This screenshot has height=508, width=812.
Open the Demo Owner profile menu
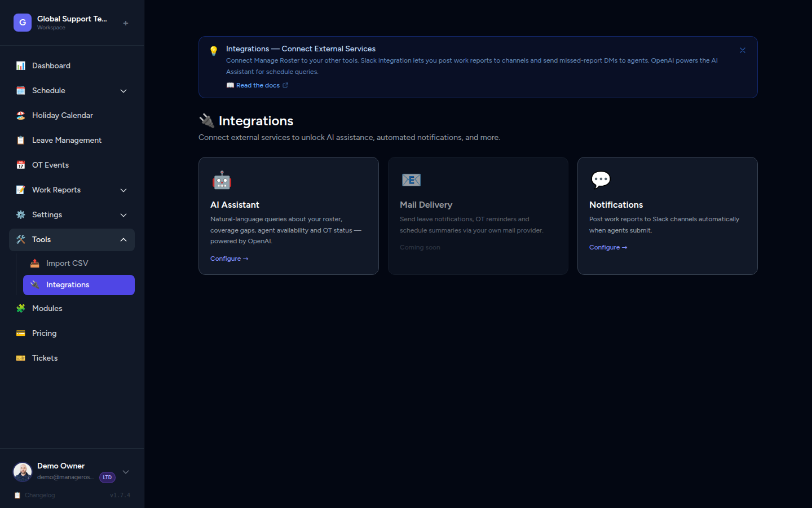(x=72, y=472)
